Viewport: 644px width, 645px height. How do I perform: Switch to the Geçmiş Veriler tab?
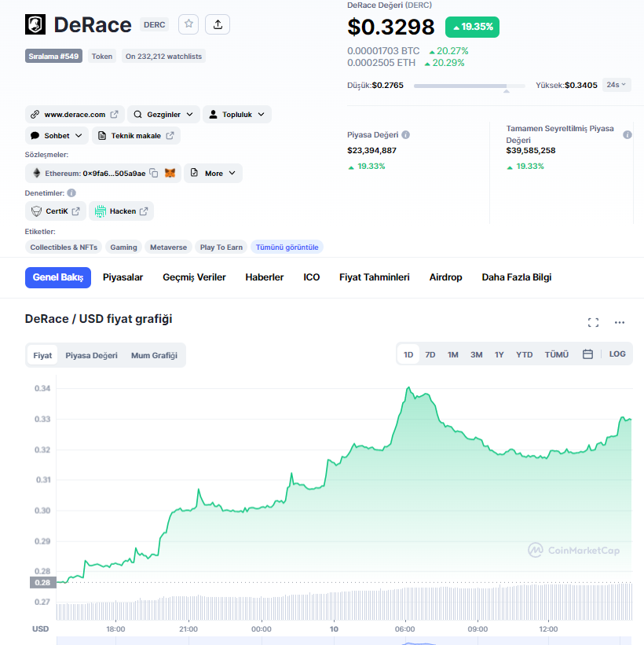pos(194,277)
